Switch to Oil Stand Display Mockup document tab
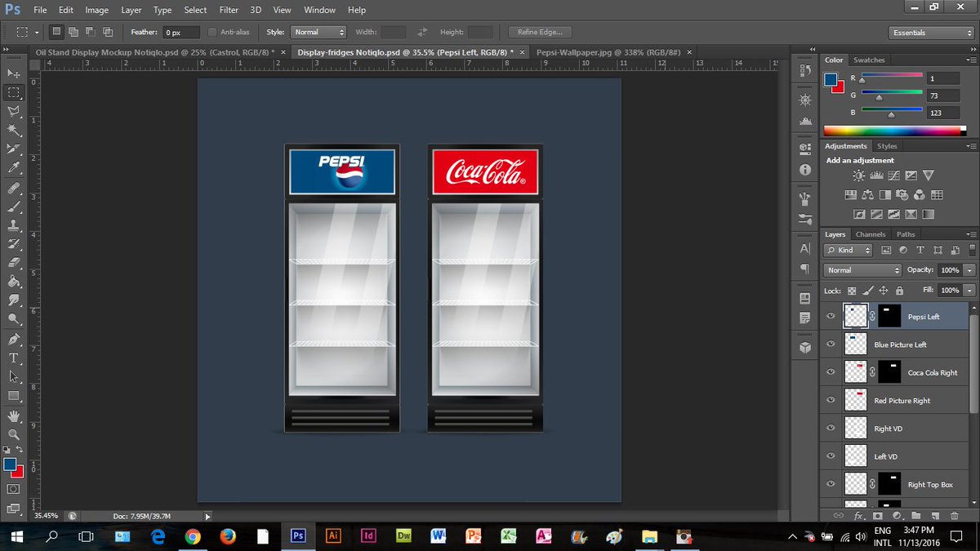This screenshot has width=980, height=551. click(x=154, y=51)
